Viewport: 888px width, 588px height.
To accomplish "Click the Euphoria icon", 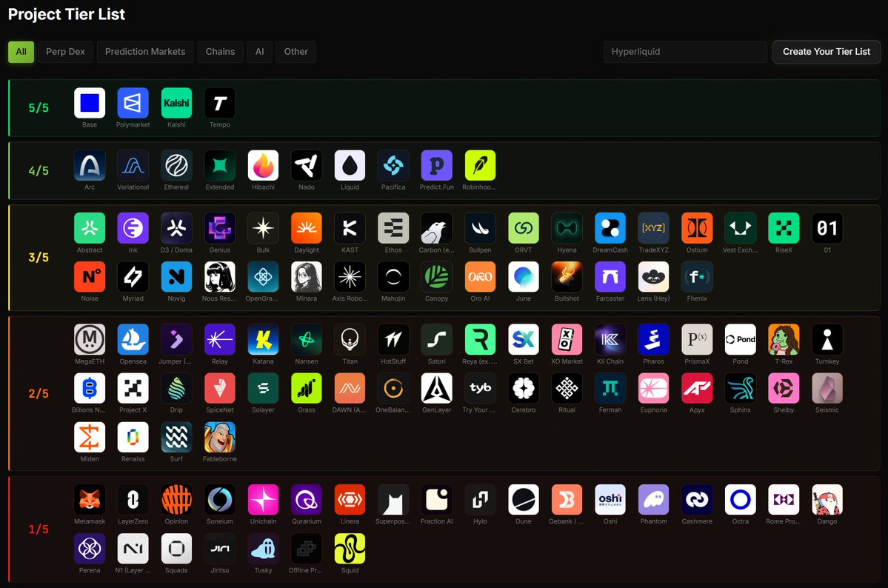I will pos(653,388).
